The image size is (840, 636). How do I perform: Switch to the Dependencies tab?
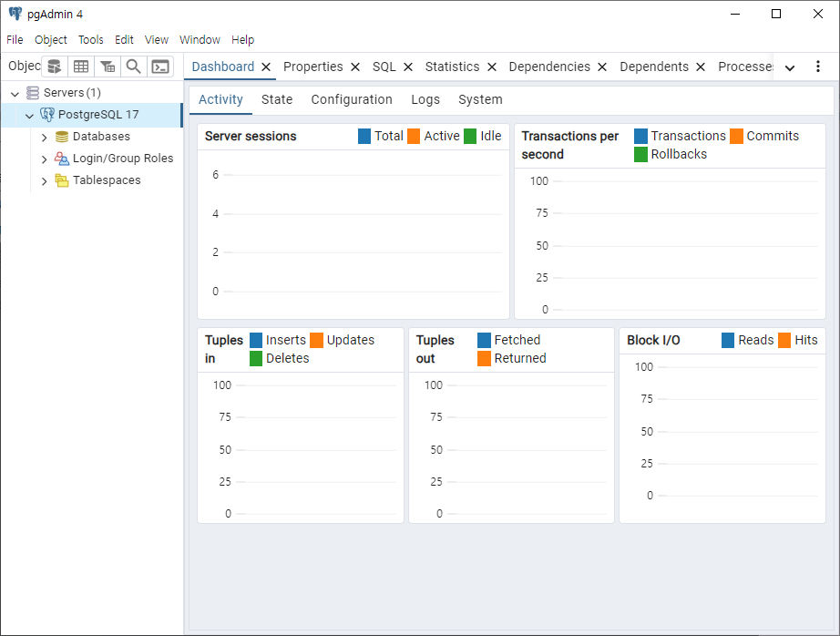[x=549, y=67]
